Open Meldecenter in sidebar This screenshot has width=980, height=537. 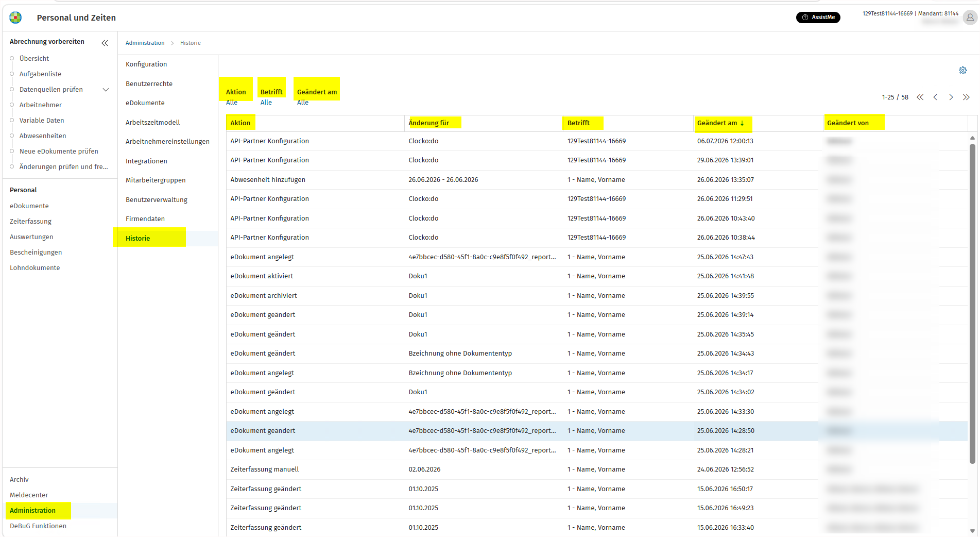coord(29,495)
